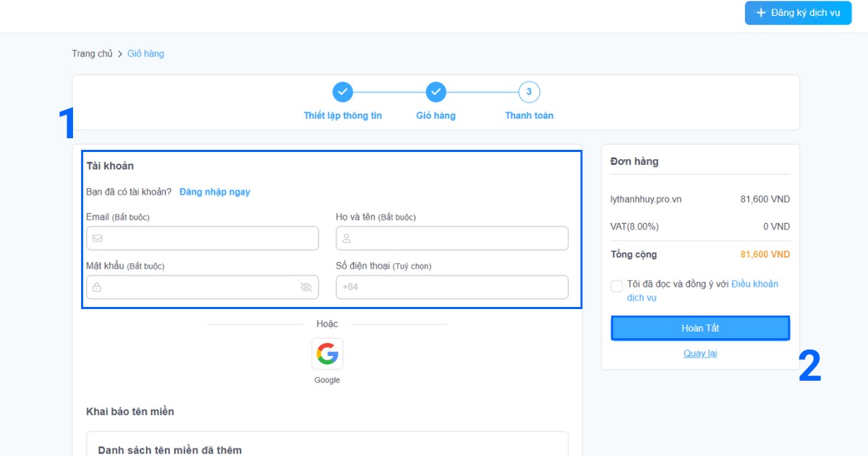
Task: Click the completed Thiết lập thông tin step checkmark
Action: pyautogui.click(x=343, y=92)
